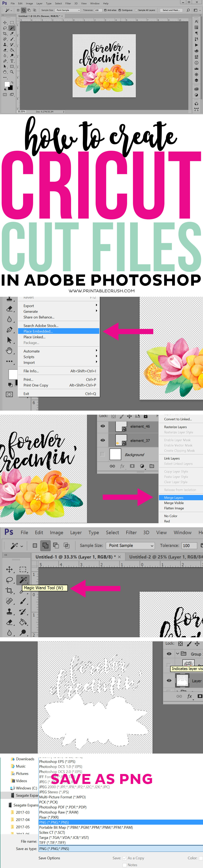Image resolution: width=203 pixels, height=868 pixels.
Task: Select the Magic Wand tool beside its tooltip
Action: [x=23, y=580]
